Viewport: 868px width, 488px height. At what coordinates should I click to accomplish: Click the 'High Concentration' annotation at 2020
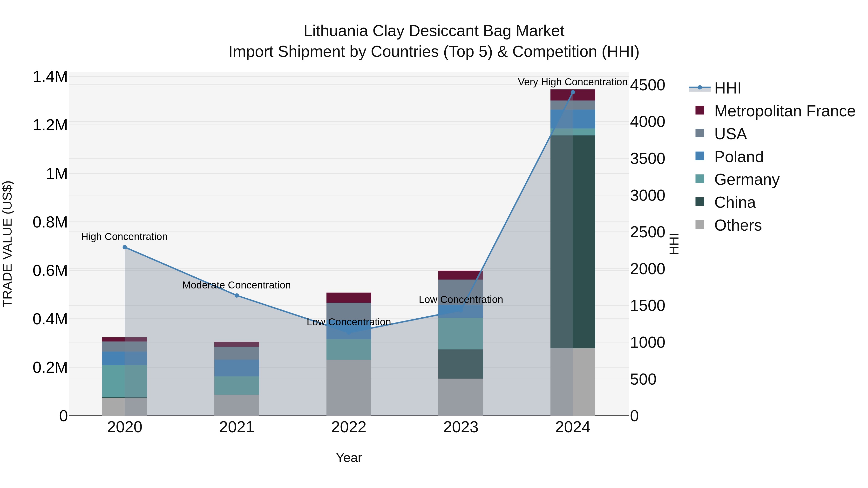click(124, 237)
